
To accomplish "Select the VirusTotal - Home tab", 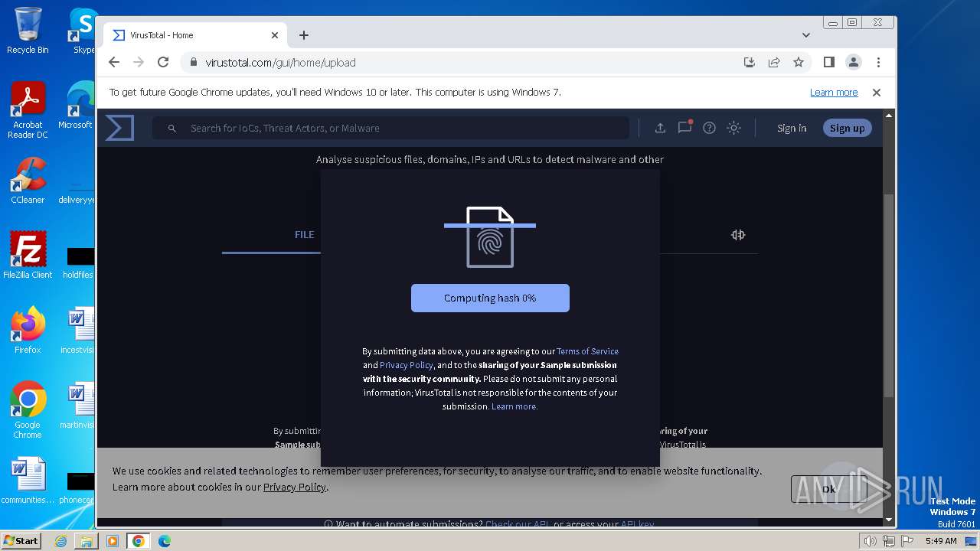I will 194,35.
